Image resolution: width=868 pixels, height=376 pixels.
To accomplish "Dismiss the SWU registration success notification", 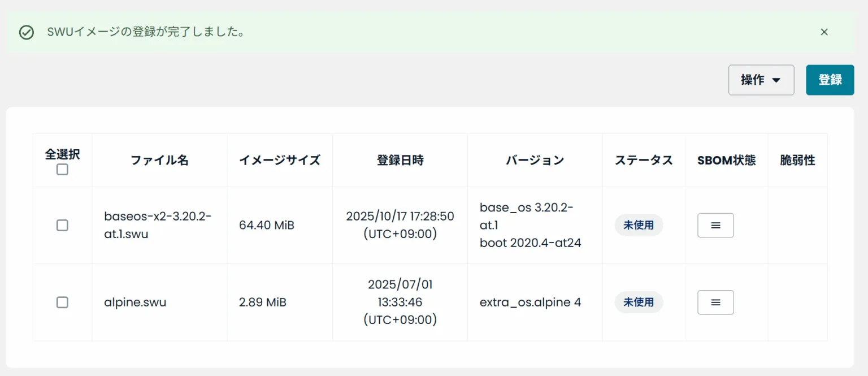I will (x=824, y=32).
